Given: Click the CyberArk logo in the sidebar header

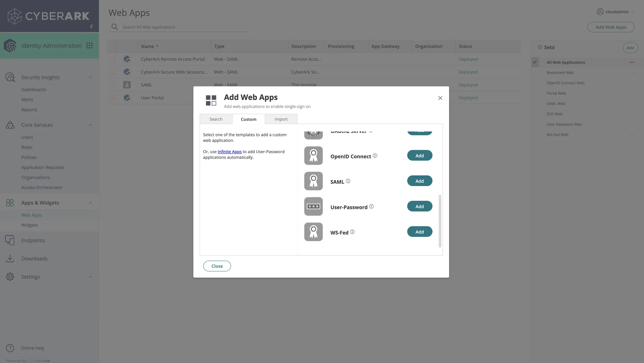Looking at the screenshot, I should pos(48,16).
